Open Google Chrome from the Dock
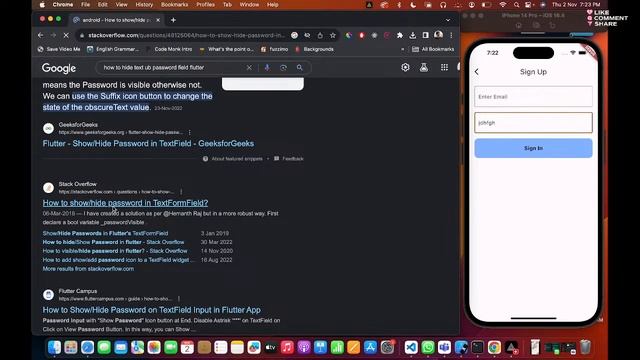 click(x=494, y=347)
